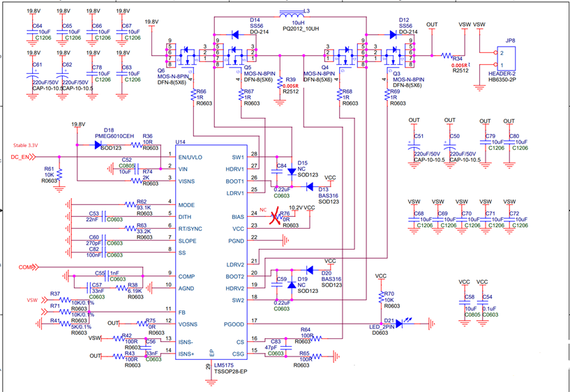Select the R70 pull-up resistor symbol

click(382, 298)
